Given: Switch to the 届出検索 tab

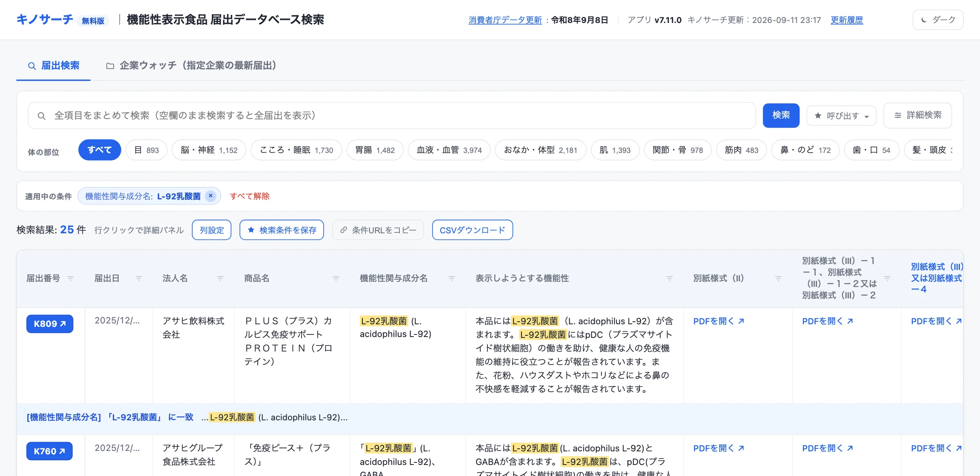Looking at the screenshot, I should 53,65.
